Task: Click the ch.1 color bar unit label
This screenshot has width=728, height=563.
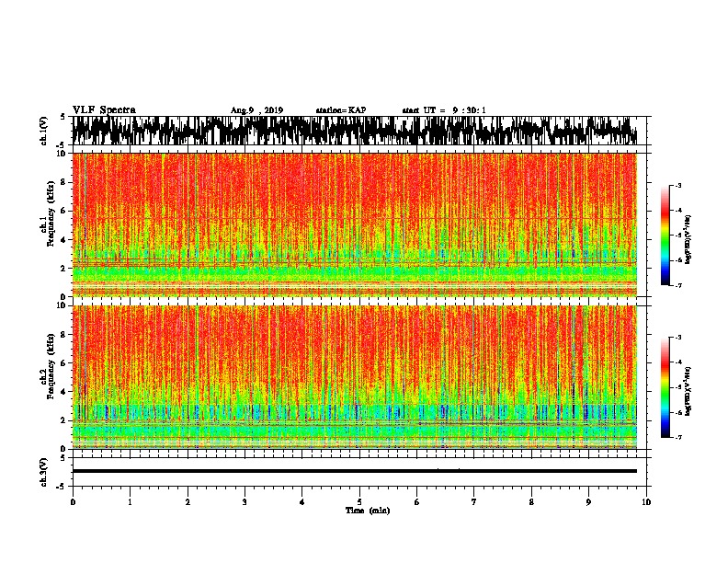Action: coord(688,239)
